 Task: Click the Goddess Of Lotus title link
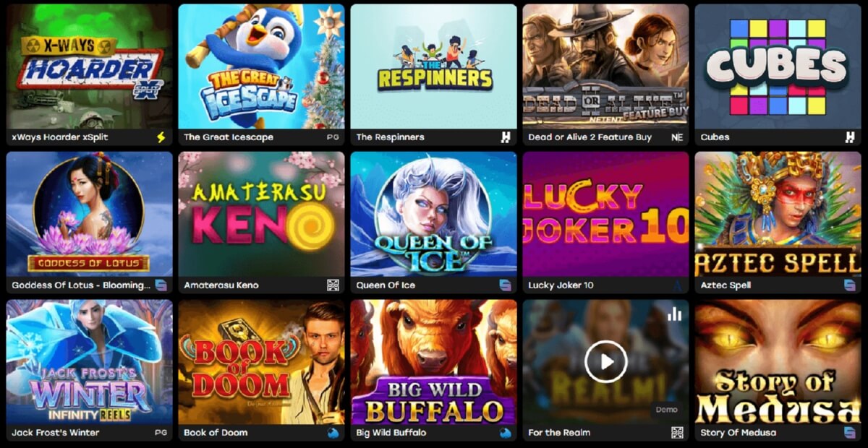(81, 285)
